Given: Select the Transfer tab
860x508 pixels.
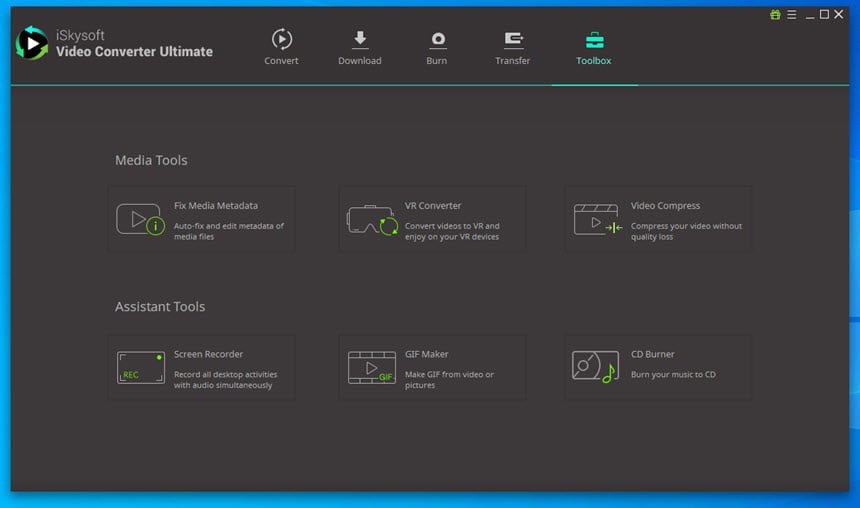Looking at the screenshot, I should [x=512, y=47].
